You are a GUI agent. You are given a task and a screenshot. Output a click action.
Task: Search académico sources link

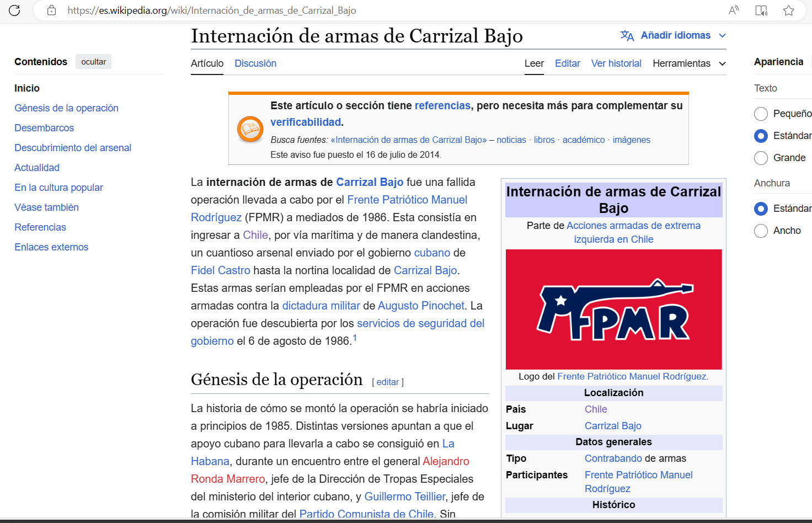tap(584, 140)
